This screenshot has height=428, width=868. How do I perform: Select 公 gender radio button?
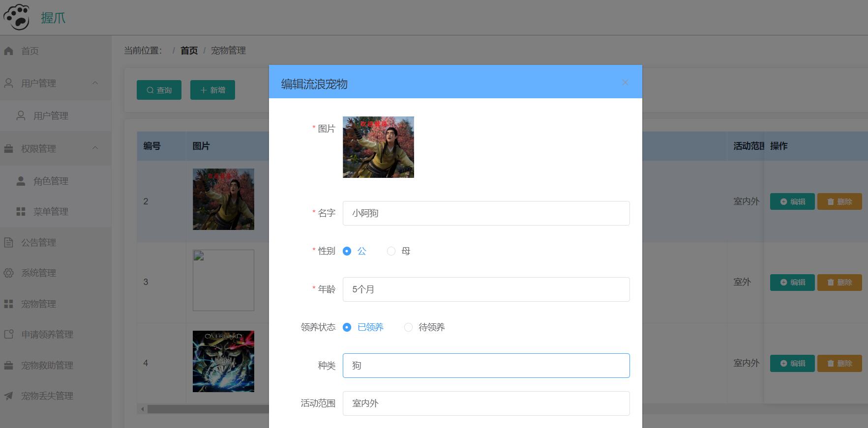pyautogui.click(x=347, y=251)
